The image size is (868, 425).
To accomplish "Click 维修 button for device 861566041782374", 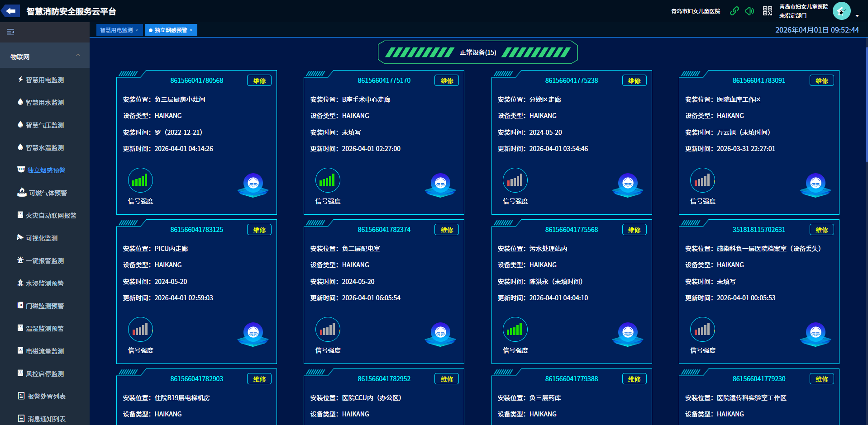I will click(447, 230).
